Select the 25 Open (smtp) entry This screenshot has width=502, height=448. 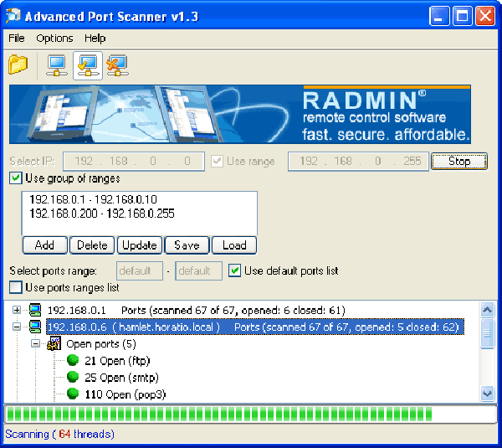coord(121,378)
